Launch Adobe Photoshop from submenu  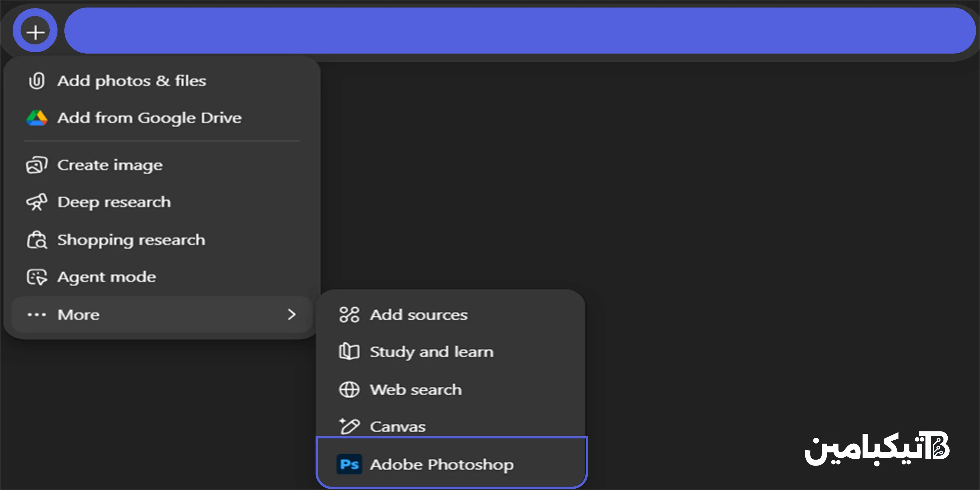coord(441,465)
